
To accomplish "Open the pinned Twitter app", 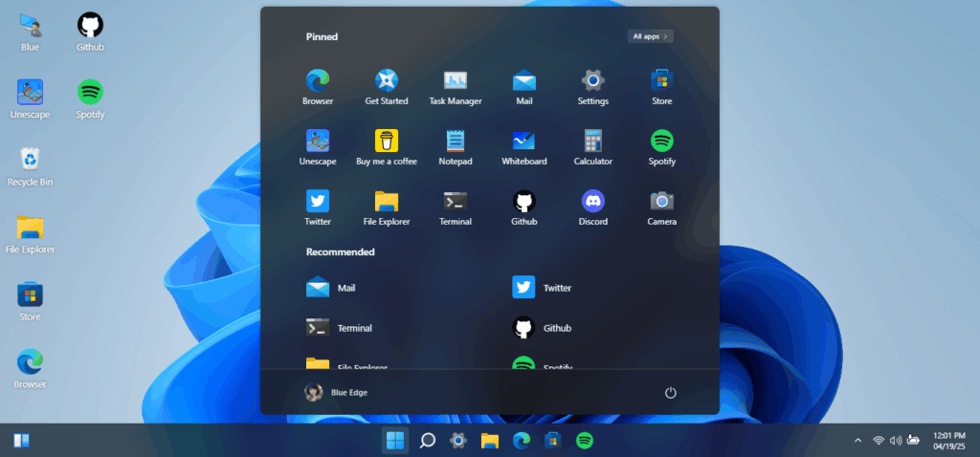I will [318, 207].
